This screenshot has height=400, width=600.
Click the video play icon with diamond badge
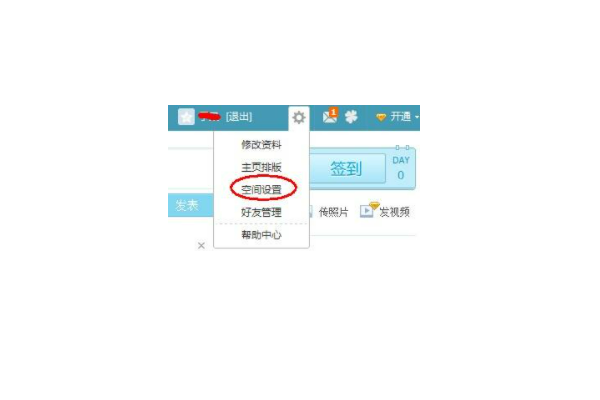coord(369,210)
